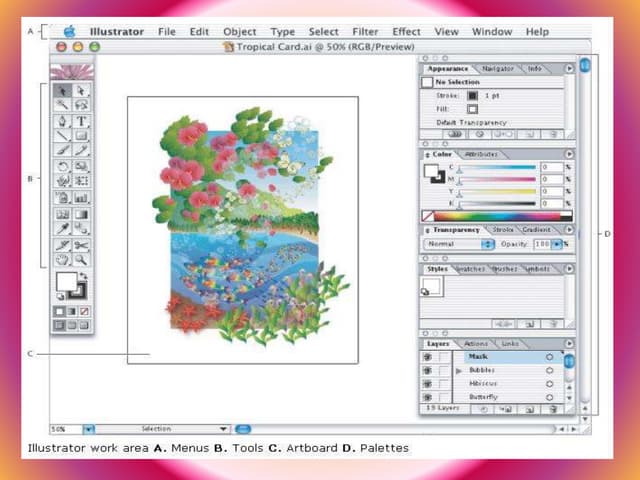
Task: Toggle visibility of the Hibiscus layer
Action: click(428, 383)
